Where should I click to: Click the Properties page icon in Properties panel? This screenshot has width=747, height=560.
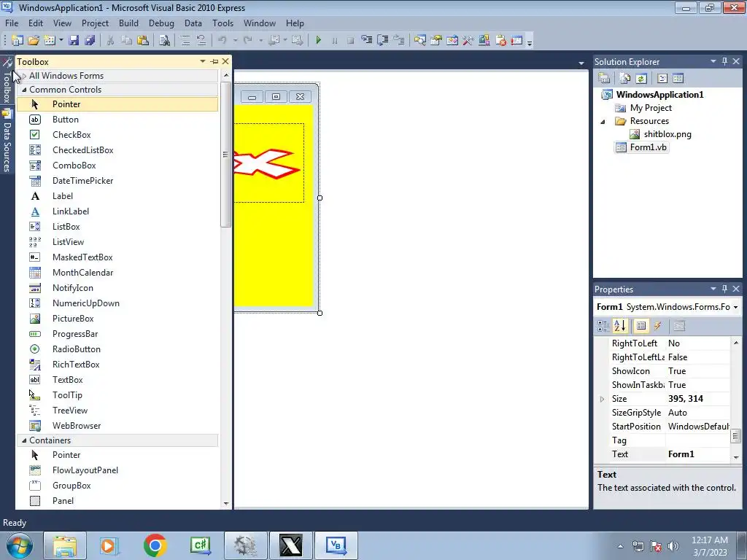[679, 326]
